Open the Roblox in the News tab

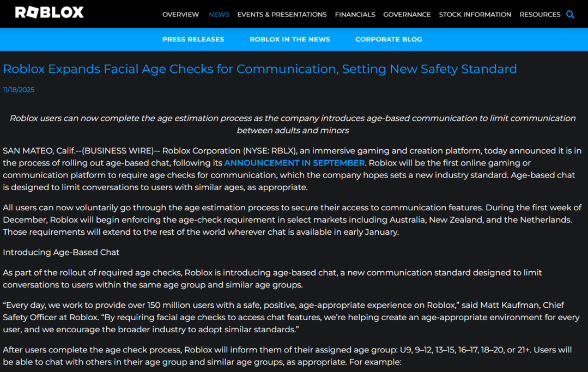tap(289, 39)
